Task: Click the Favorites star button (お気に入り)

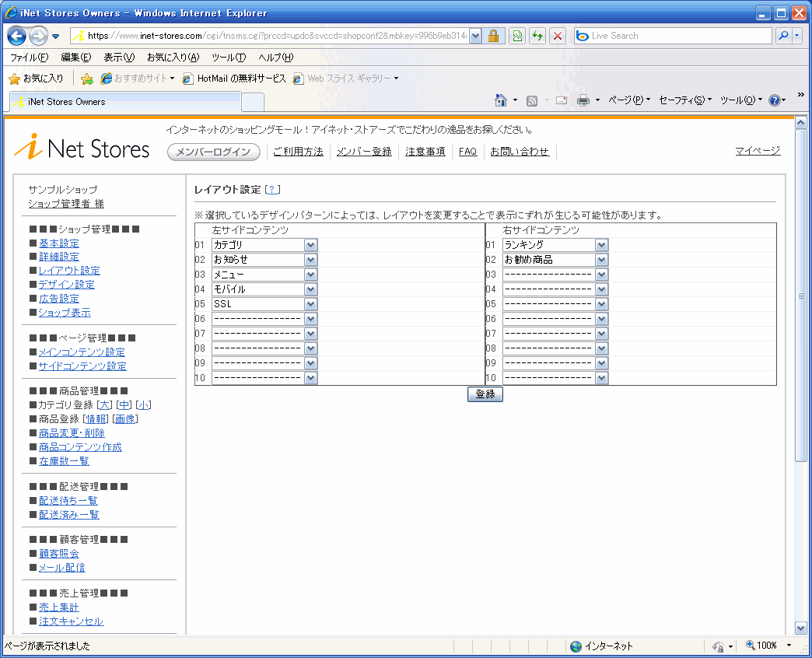Action: pos(36,79)
